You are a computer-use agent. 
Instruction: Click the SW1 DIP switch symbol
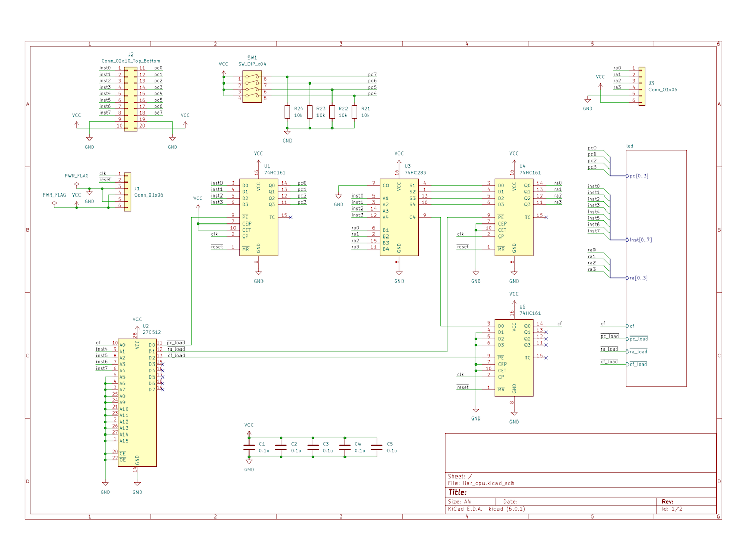pyautogui.click(x=252, y=87)
